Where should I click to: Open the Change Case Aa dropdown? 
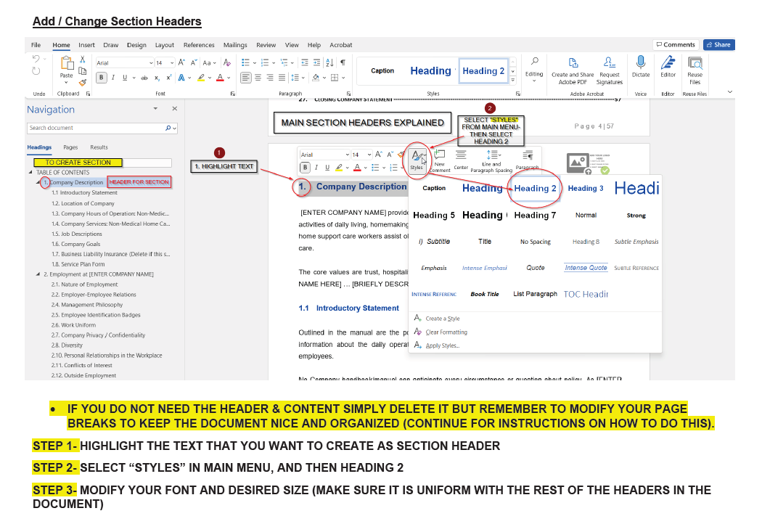click(x=209, y=62)
